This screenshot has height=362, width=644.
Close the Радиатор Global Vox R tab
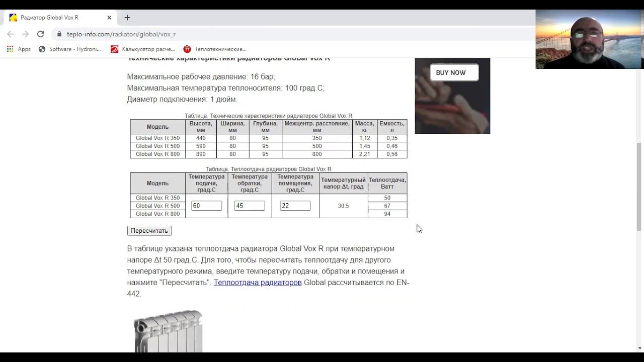coord(109,18)
